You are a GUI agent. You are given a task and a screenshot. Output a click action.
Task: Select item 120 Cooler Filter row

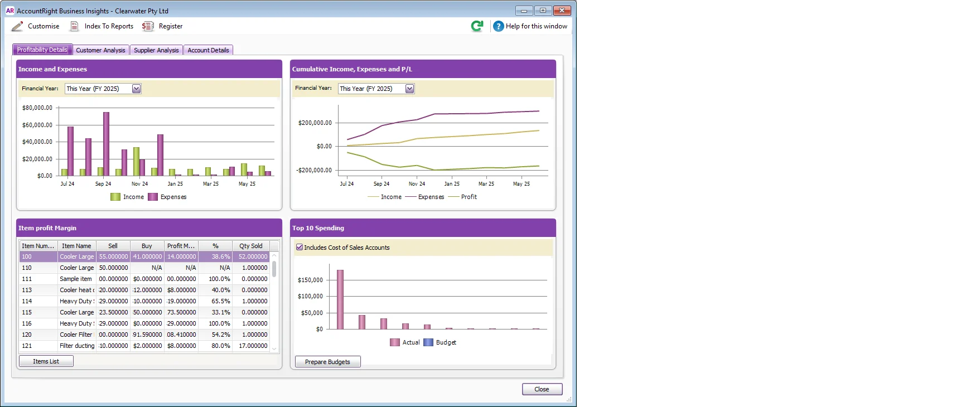144,335
